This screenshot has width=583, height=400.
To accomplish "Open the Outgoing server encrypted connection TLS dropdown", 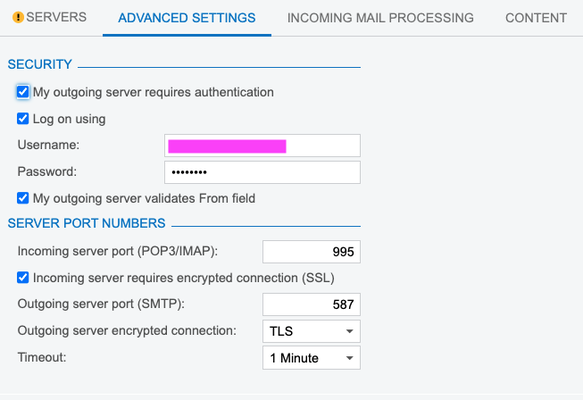I will [x=311, y=331].
